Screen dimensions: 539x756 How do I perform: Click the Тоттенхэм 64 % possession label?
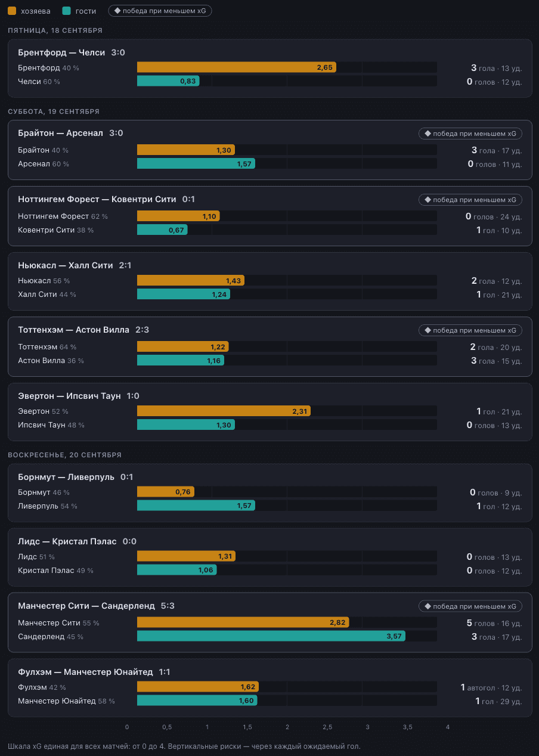coord(47,347)
